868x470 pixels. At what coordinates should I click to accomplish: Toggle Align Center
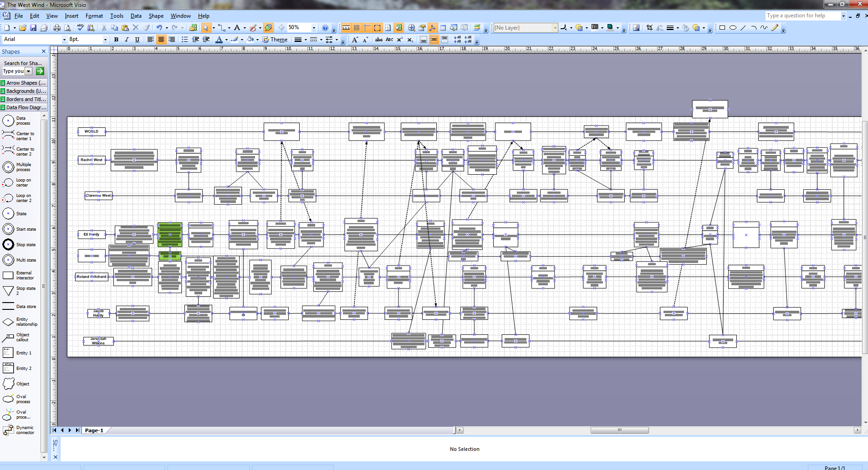click(x=161, y=40)
